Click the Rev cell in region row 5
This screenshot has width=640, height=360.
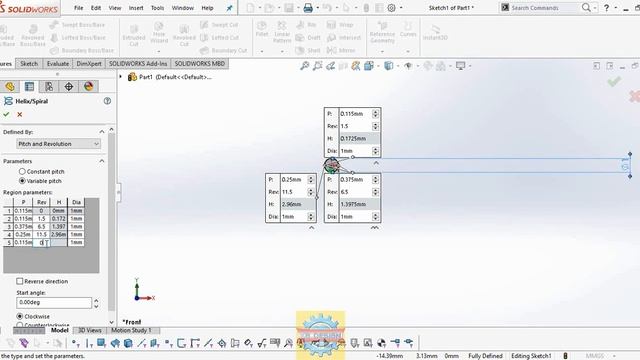[42, 242]
